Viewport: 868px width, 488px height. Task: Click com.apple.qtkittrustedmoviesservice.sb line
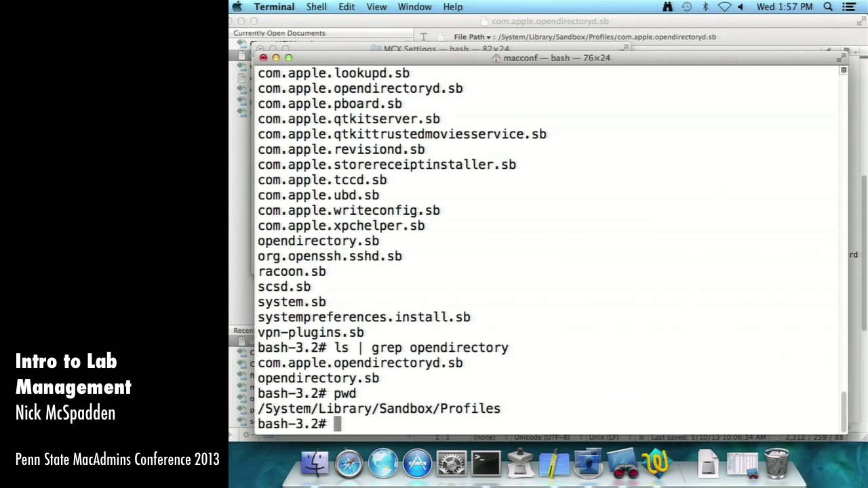coord(402,134)
